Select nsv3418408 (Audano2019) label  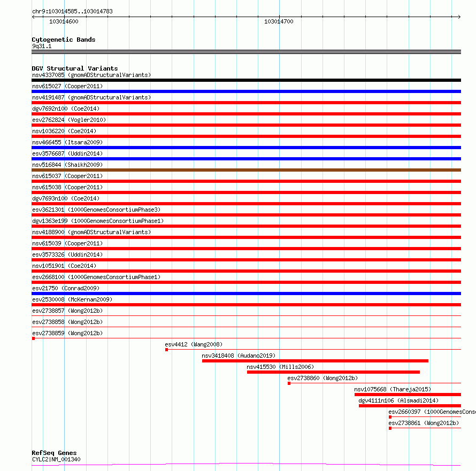239,356
